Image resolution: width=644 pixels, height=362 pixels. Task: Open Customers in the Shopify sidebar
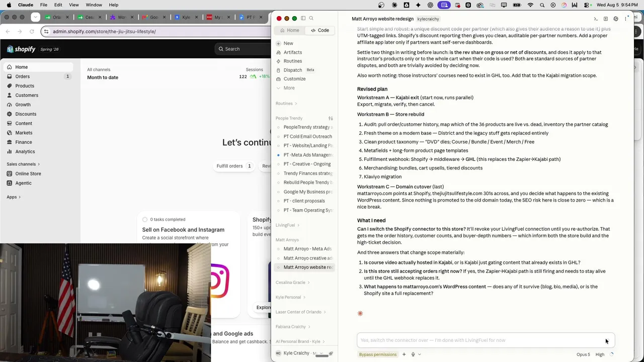coord(39,95)
